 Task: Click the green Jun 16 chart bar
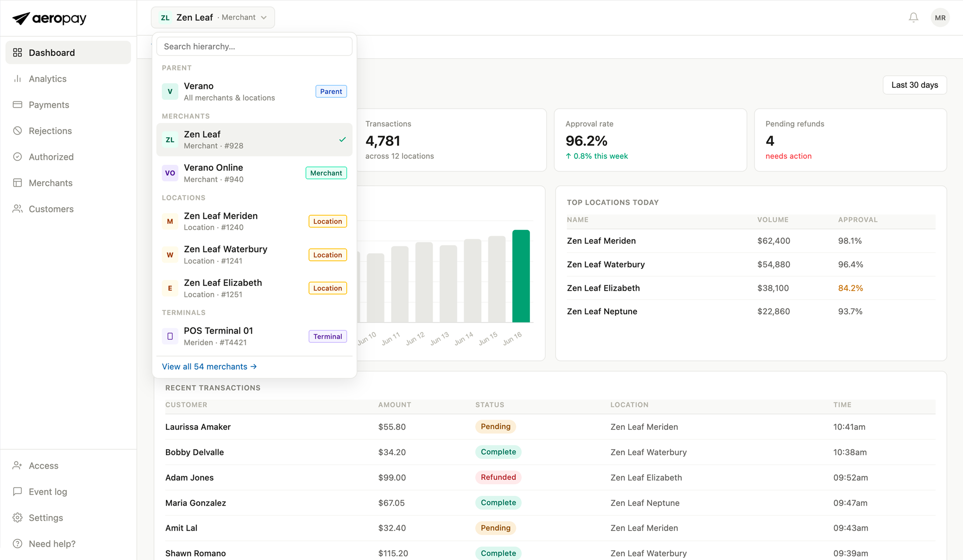(521, 276)
